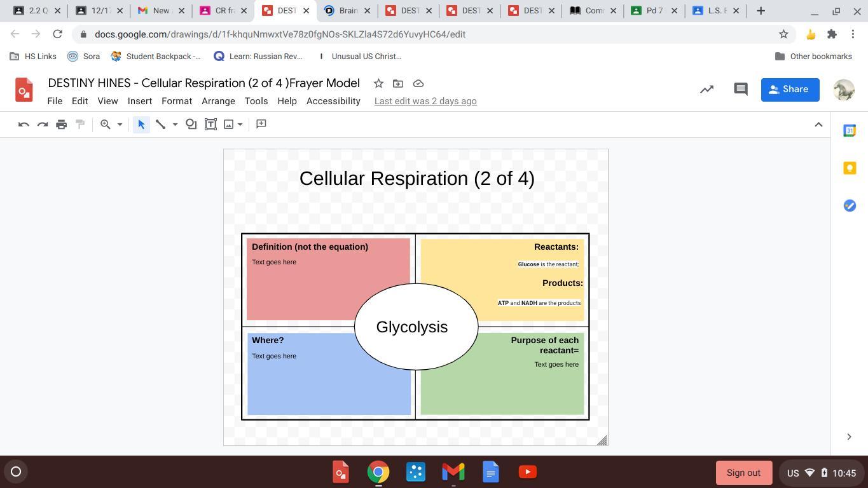Open Google Keep in side panel
868x488 pixels.
click(850, 168)
